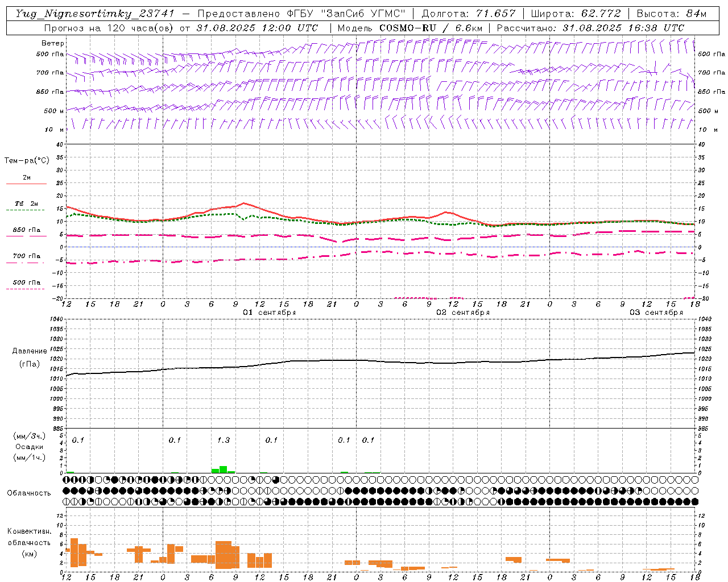Click the 40 value on left temperature axis
728x582 pixels.
60,145
